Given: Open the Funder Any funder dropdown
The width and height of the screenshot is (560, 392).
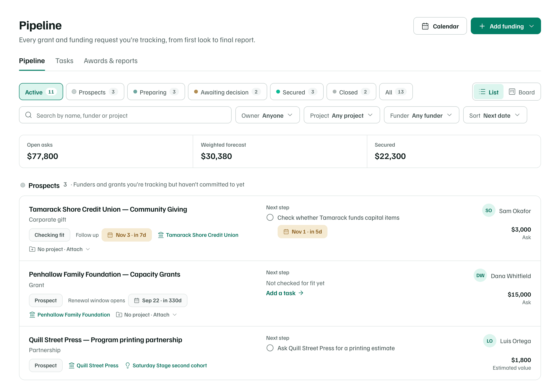Looking at the screenshot, I should pyautogui.click(x=421, y=115).
